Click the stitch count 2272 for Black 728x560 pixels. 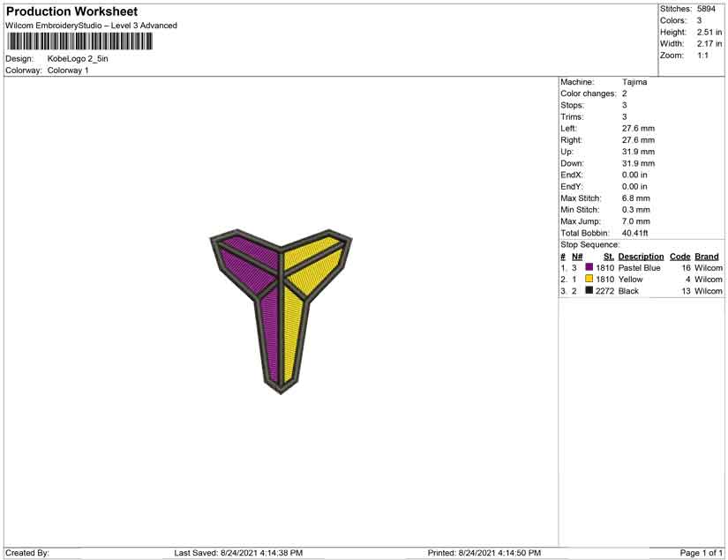pos(605,291)
